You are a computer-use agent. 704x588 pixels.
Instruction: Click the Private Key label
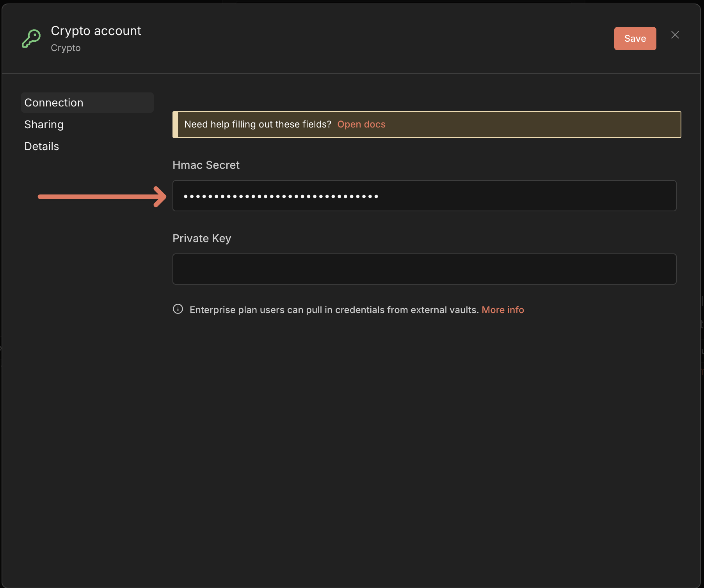201,238
